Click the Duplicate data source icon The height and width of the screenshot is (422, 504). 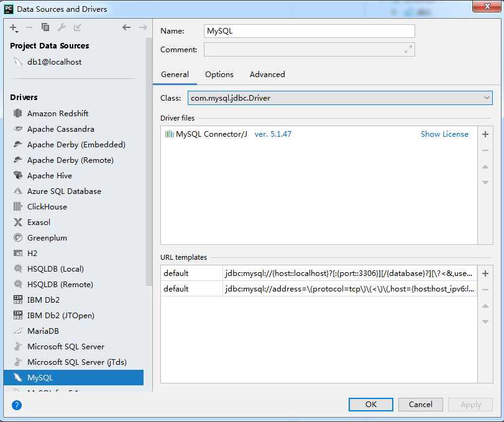click(45, 27)
